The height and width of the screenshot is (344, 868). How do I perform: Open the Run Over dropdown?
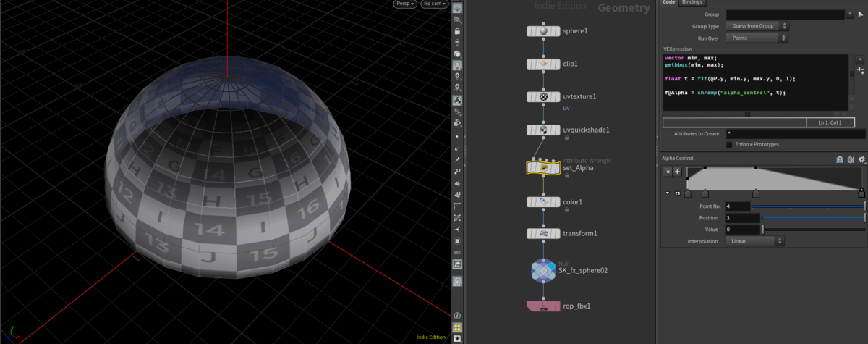click(x=757, y=38)
